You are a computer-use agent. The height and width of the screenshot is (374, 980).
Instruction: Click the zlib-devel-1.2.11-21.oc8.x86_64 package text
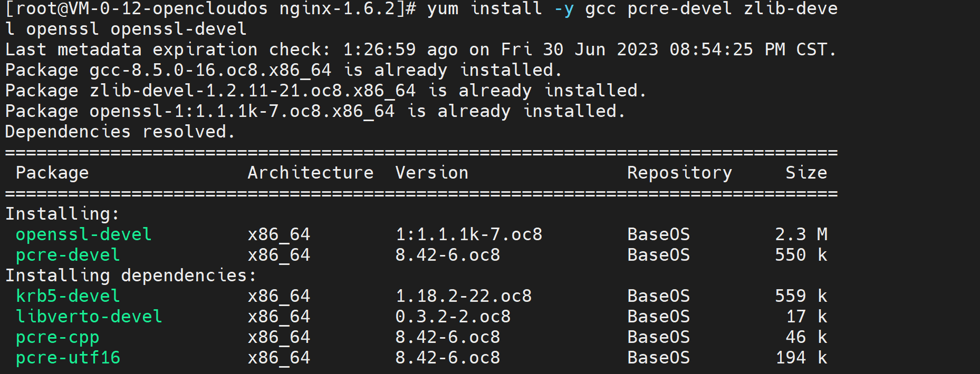(x=252, y=91)
